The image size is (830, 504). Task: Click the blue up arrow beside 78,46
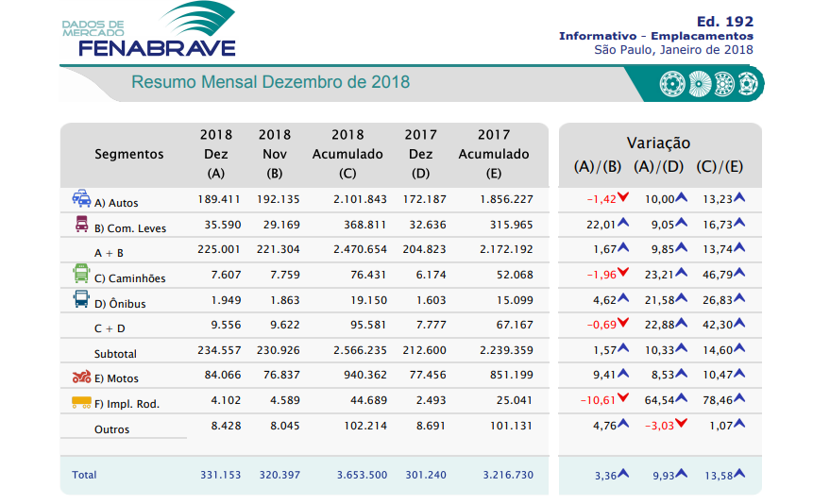pyautogui.click(x=739, y=399)
